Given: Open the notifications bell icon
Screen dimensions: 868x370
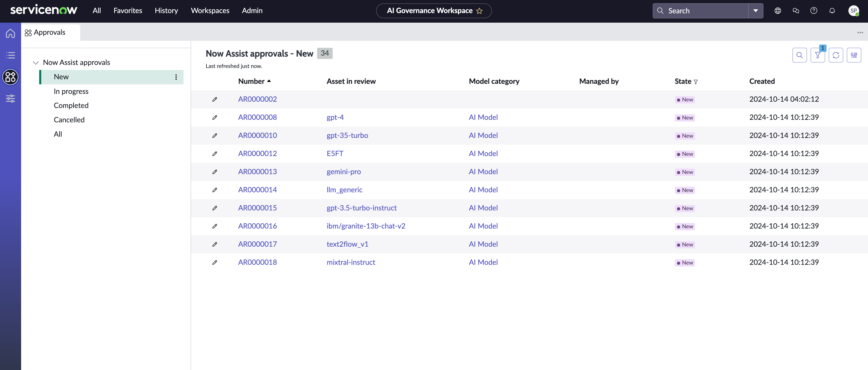Looking at the screenshot, I should tap(832, 11).
